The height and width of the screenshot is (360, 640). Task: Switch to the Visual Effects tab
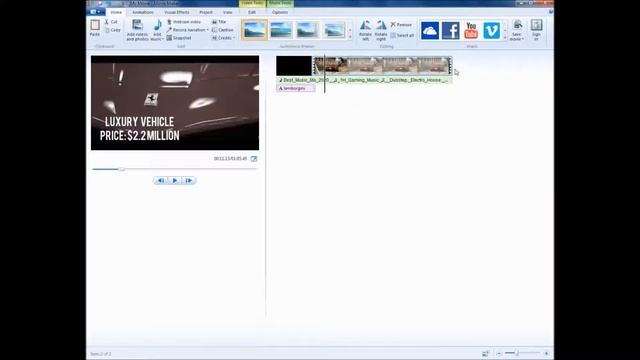click(x=176, y=13)
